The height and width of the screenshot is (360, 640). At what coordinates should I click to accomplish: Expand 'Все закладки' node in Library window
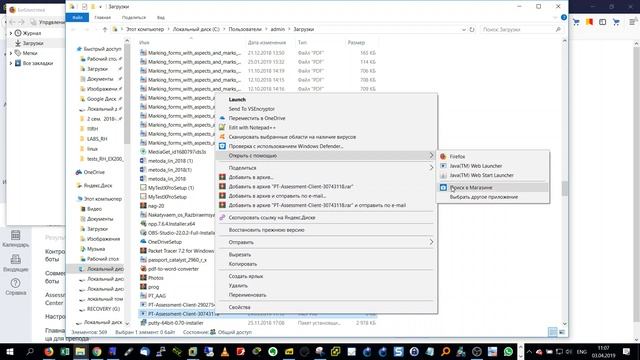tap(11, 63)
